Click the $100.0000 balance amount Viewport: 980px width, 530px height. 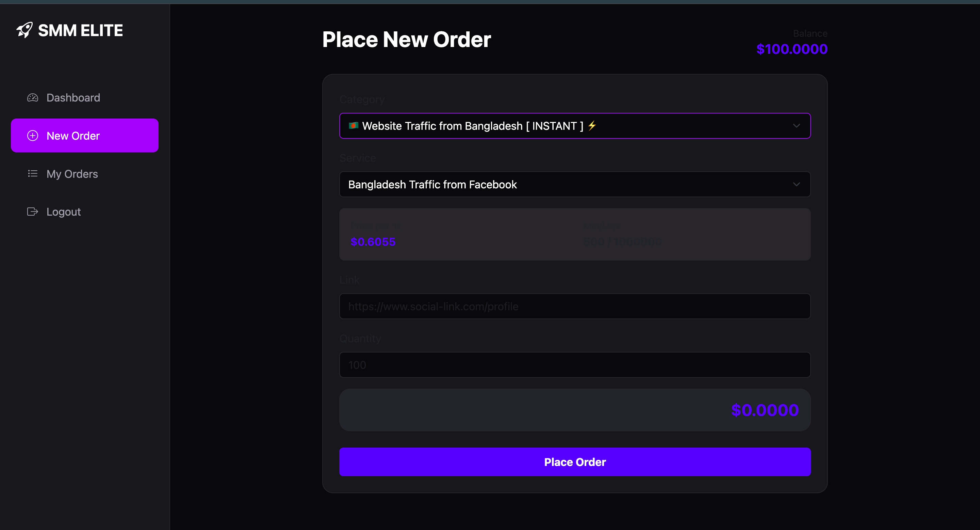pos(791,49)
